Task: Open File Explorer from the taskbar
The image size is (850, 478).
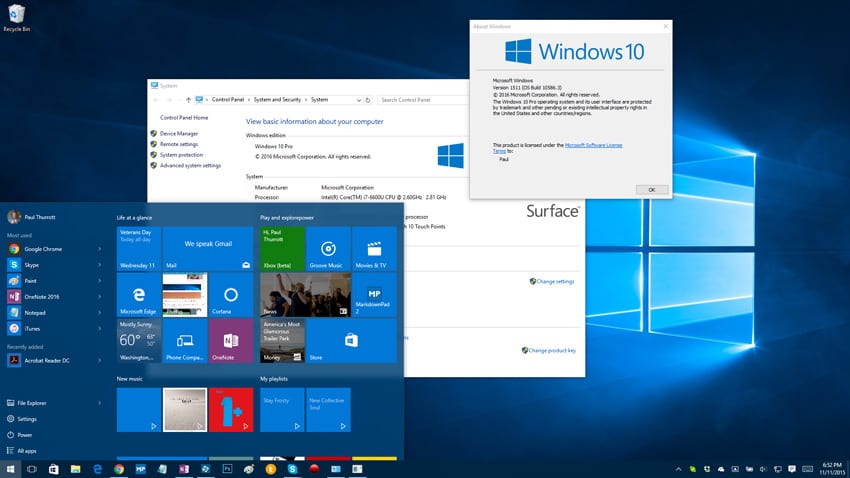Action: pos(75,469)
